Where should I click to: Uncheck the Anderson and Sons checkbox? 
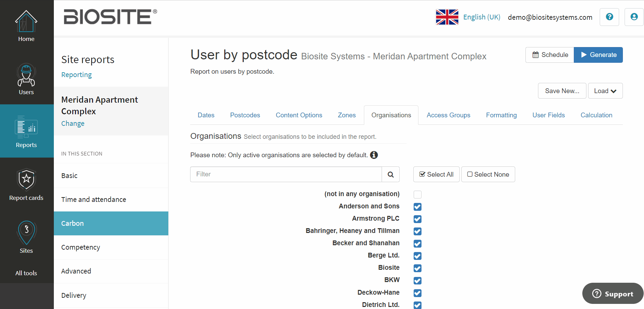click(x=417, y=207)
